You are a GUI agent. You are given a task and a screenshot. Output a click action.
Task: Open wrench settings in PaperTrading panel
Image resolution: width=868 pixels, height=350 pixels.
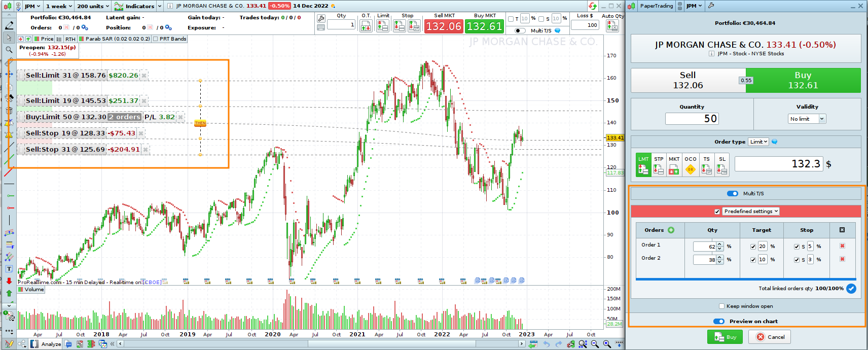711,6
